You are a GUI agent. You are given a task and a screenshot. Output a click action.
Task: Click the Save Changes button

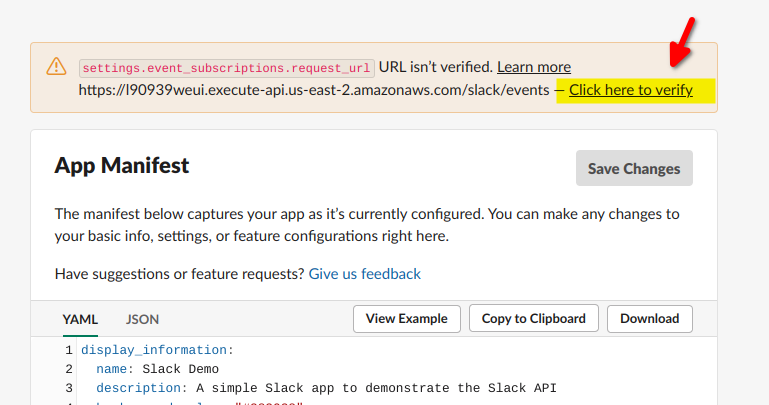[634, 168]
